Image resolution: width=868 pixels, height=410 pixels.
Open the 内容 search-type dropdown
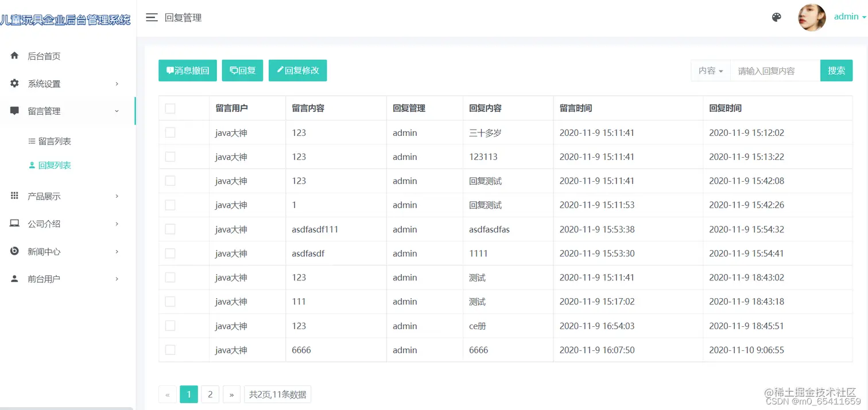[711, 71]
